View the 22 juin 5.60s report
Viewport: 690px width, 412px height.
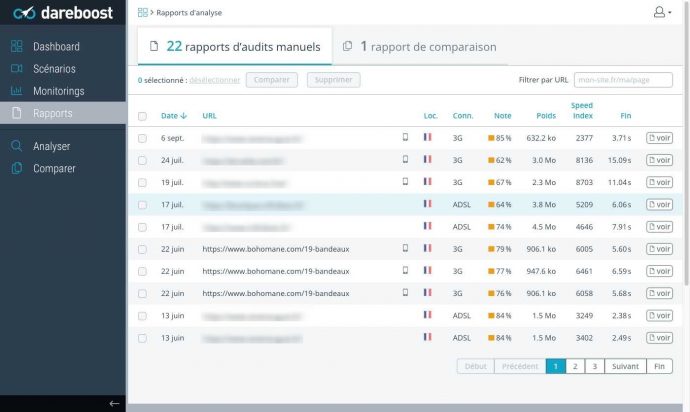[x=659, y=249]
